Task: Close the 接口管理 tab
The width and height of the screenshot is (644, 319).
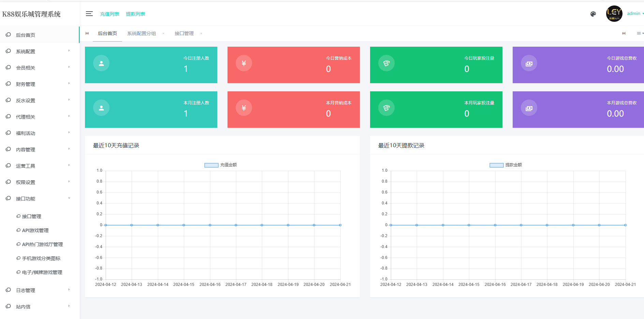Action: click(201, 33)
